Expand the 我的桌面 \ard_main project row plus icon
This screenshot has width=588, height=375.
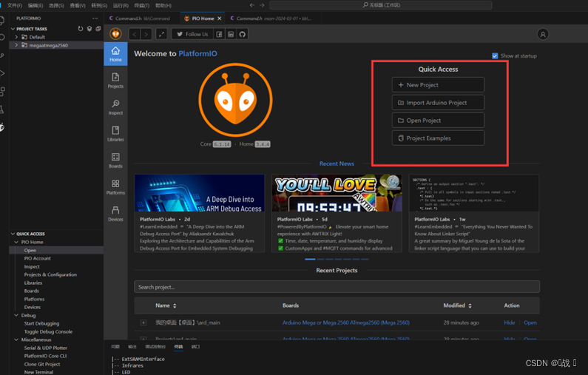pyautogui.click(x=143, y=322)
